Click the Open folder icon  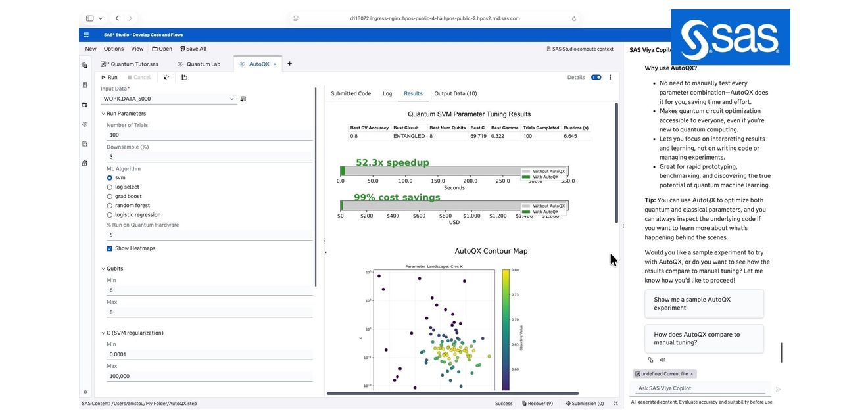pyautogui.click(x=155, y=49)
